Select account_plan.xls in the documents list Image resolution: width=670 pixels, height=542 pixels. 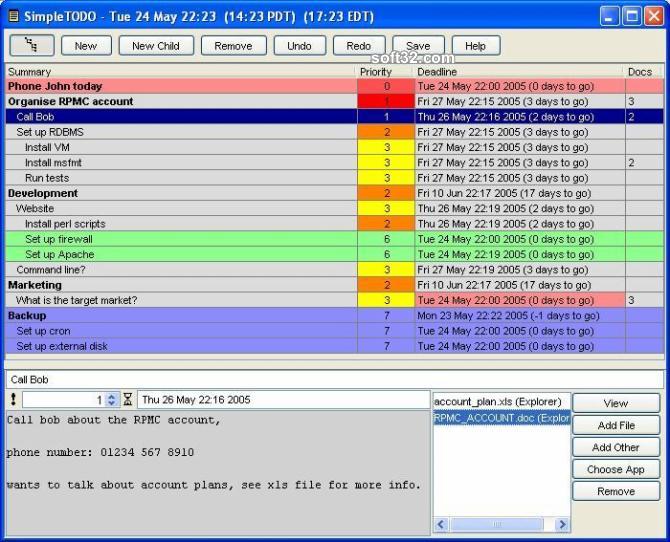502,402
